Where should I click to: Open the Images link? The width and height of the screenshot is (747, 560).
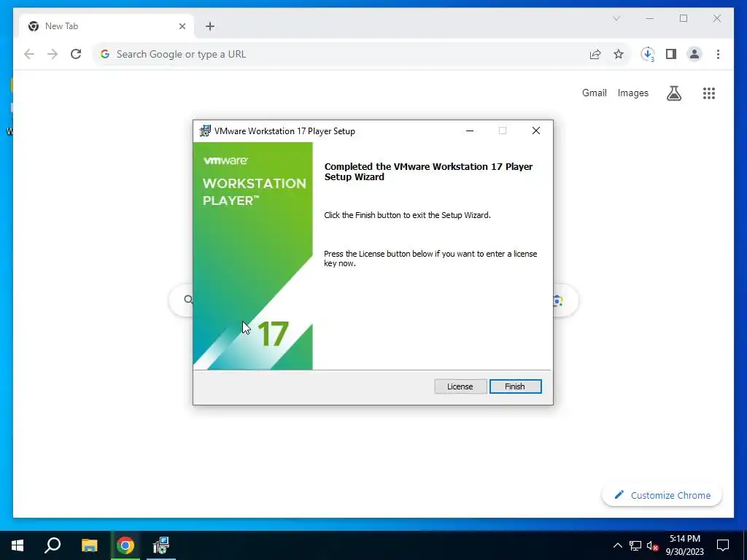[632, 93]
